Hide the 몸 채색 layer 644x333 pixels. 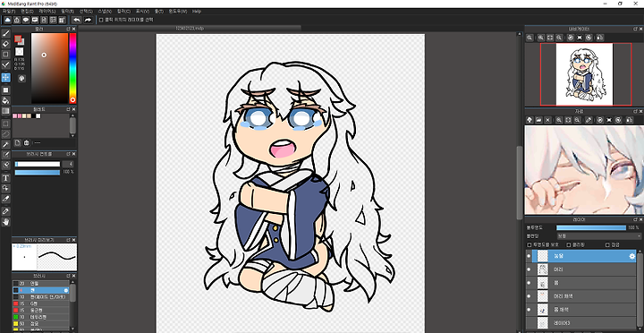529,309
